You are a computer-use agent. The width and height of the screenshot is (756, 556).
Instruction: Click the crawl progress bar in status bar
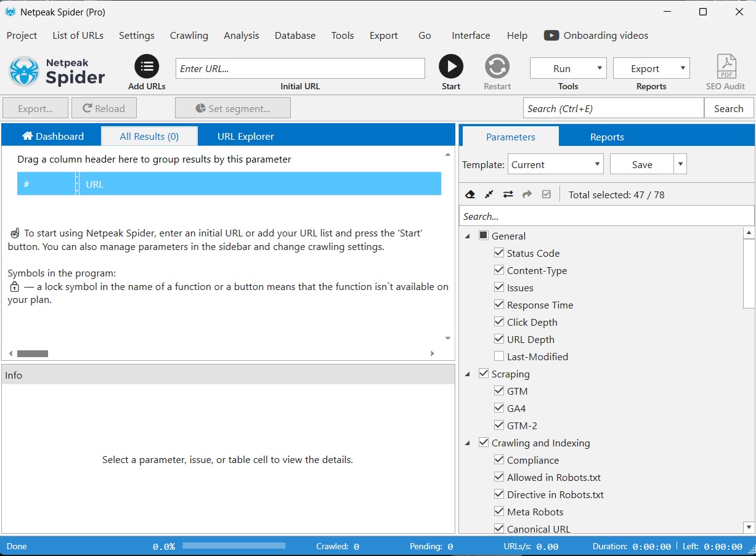click(234, 546)
